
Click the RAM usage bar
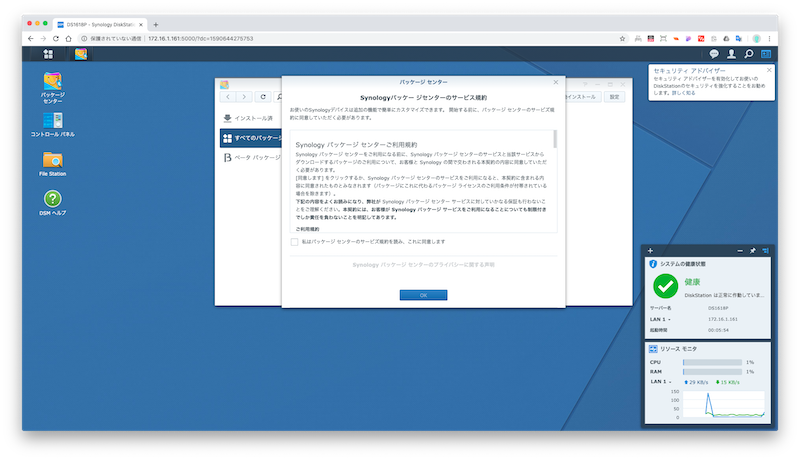(x=712, y=372)
